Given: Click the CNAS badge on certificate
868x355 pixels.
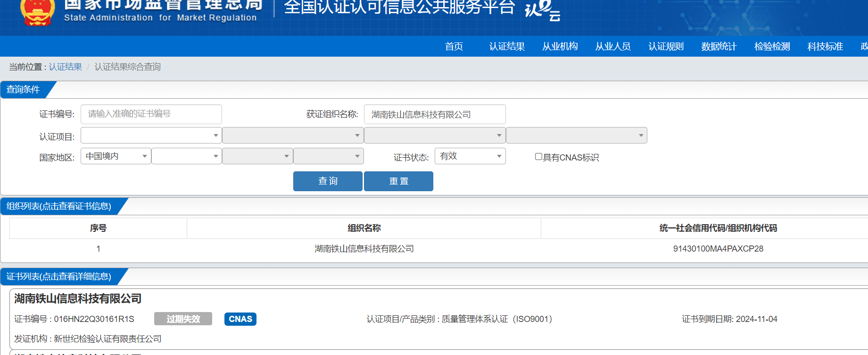Looking at the screenshot, I should click(x=240, y=319).
